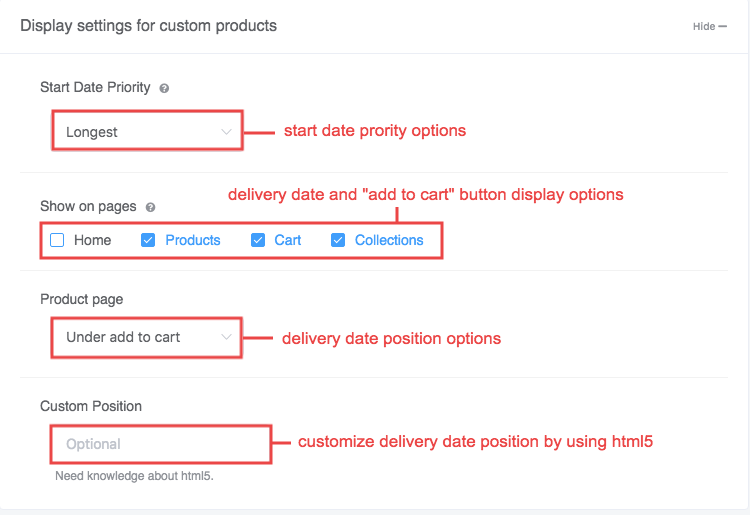Click the Longest dropdown chevron arrow

(226, 131)
